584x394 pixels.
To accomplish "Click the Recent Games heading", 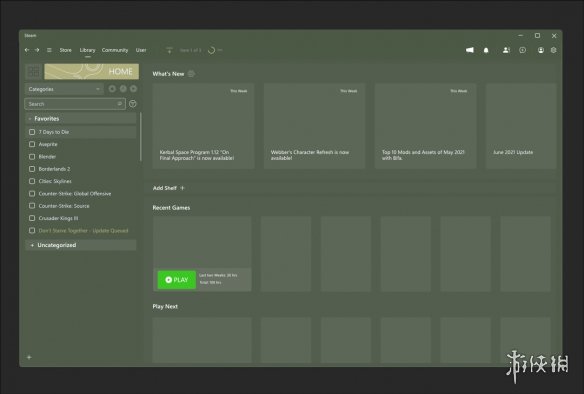I will click(171, 208).
